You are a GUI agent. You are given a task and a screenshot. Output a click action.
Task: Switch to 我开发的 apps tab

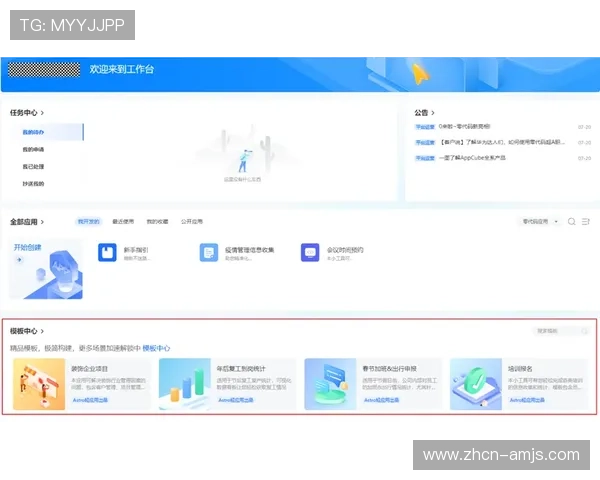88,222
